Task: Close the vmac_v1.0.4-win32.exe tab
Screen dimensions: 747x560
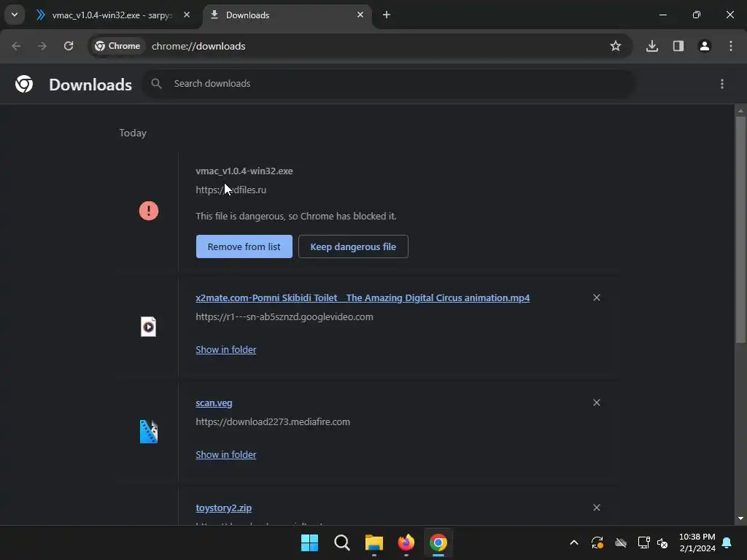Action: tap(187, 15)
